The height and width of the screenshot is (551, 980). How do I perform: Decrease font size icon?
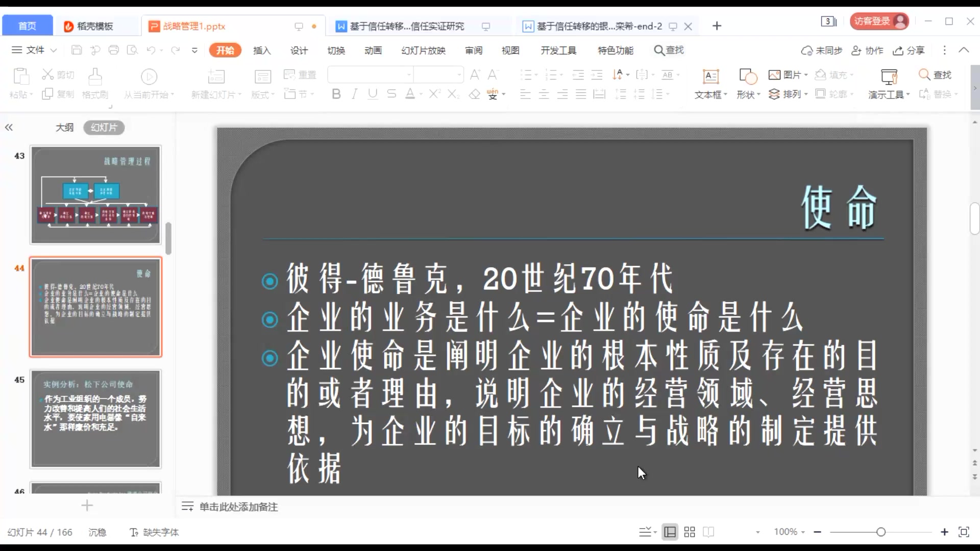[493, 75]
